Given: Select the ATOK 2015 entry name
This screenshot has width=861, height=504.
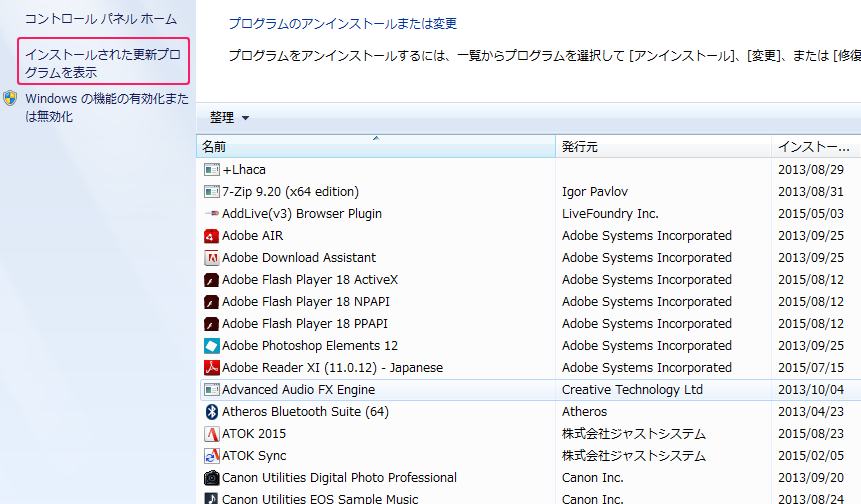Looking at the screenshot, I should 254,434.
